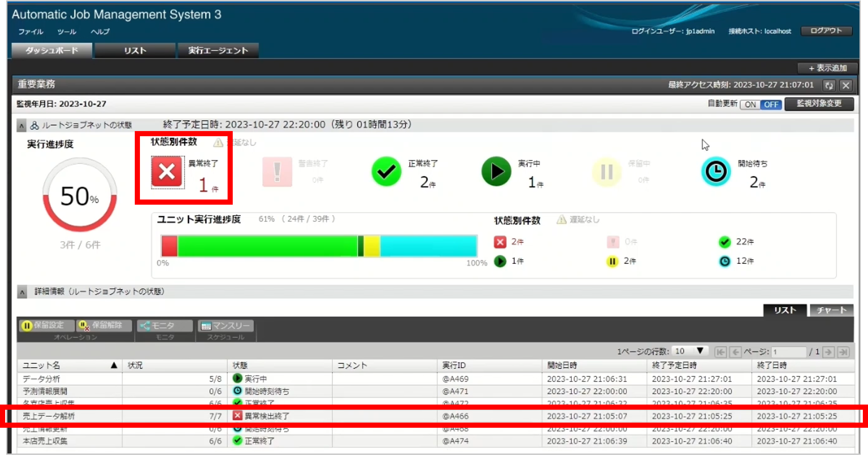Select the チャート view in details

click(832, 310)
